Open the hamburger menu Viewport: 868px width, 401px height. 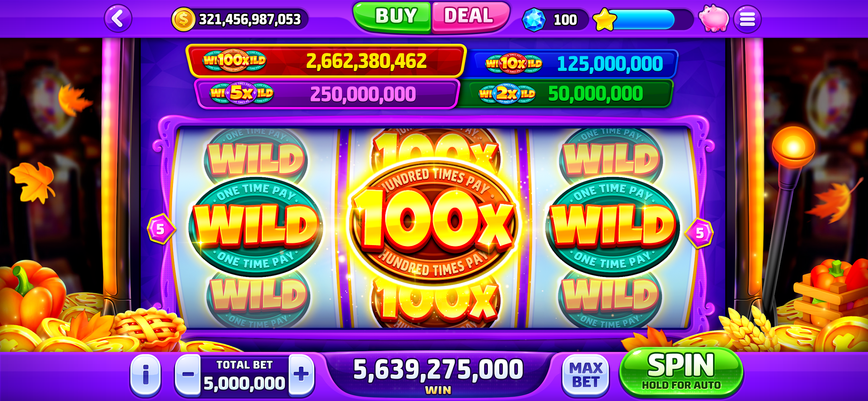point(747,19)
